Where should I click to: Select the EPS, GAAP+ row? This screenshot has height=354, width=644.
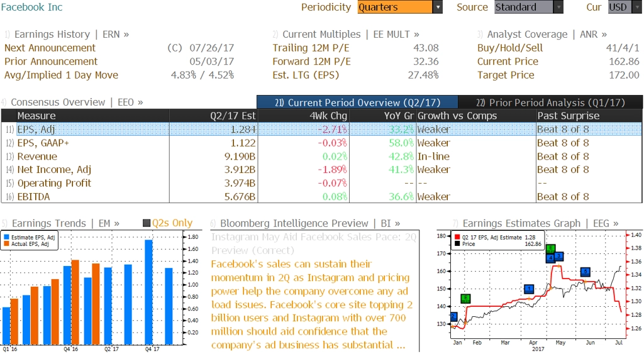321,143
